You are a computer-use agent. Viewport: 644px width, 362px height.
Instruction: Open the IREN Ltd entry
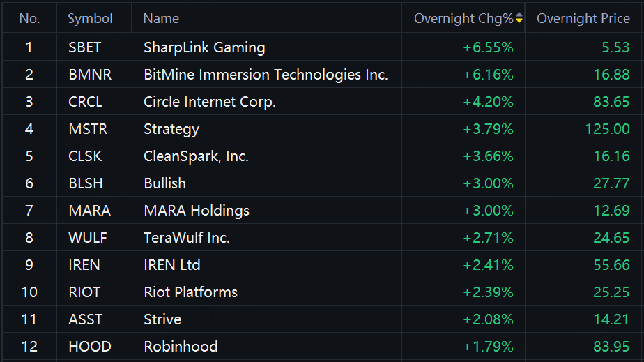click(x=171, y=264)
